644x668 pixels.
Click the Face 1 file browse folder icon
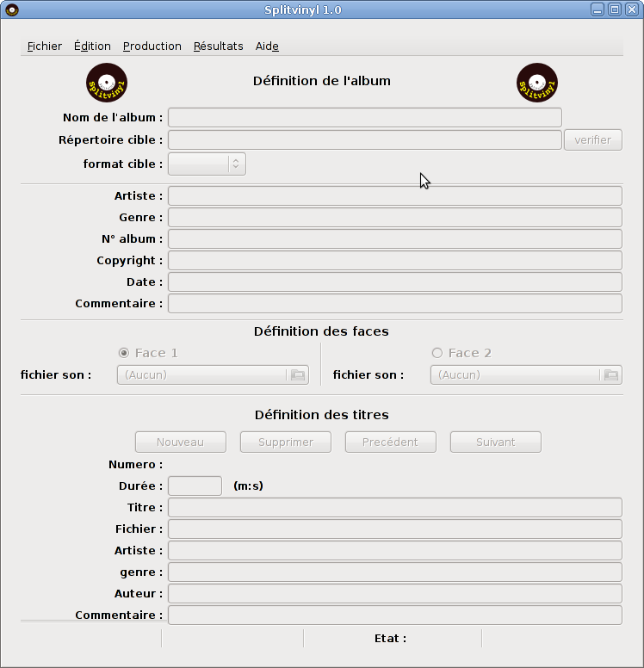(x=298, y=375)
